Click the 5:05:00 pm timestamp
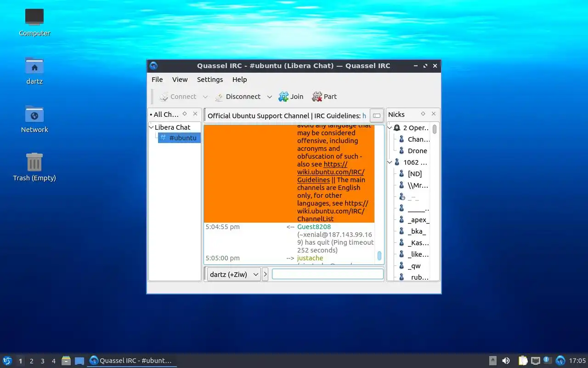 click(x=222, y=258)
